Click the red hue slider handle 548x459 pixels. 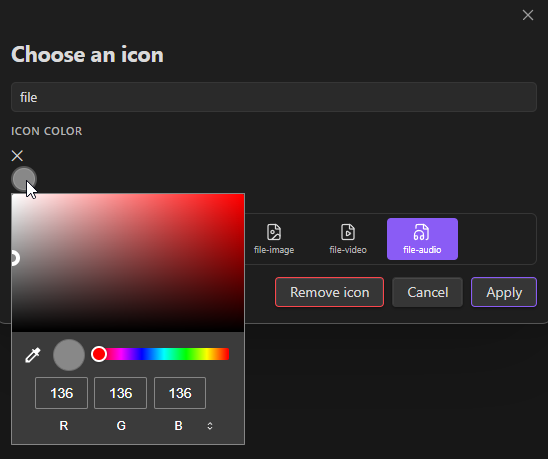[x=99, y=354]
